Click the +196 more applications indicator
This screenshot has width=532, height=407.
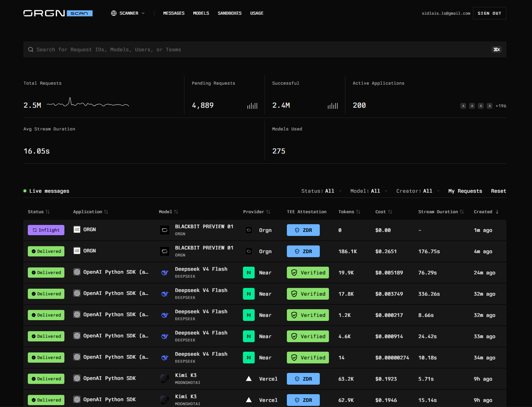pos(501,106)
